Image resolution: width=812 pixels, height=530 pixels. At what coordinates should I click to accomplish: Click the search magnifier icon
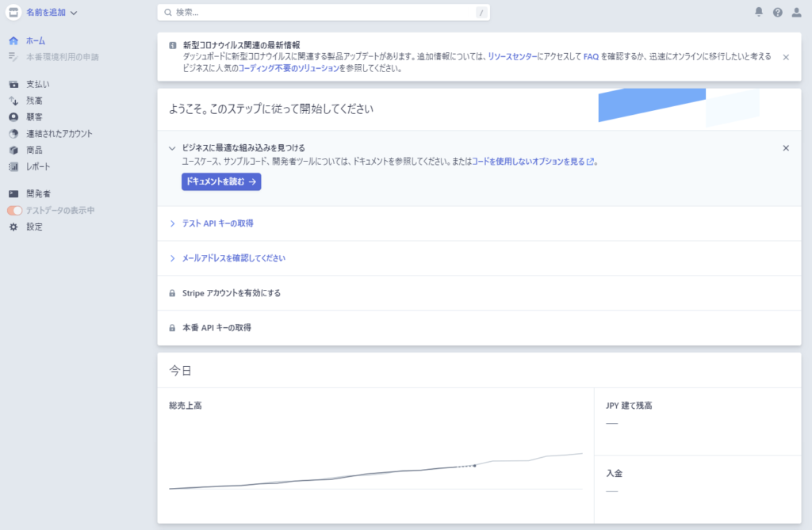[168, 13]
